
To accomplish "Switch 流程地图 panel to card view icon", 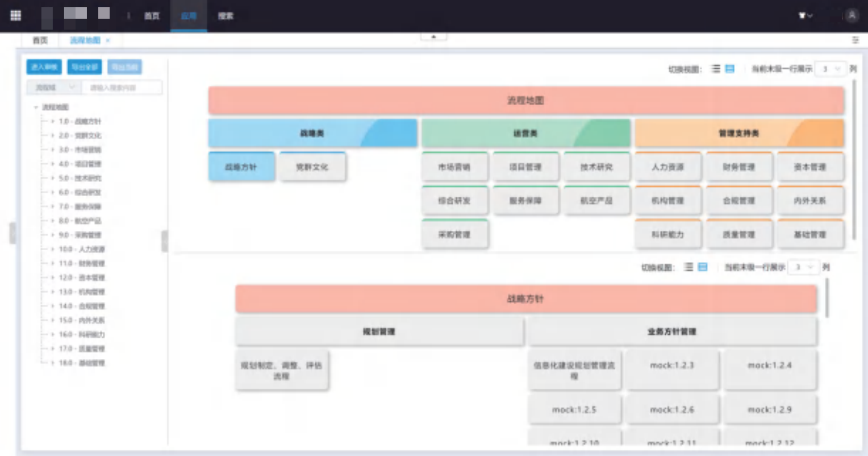I will pyautogui.click(x=730, y=69).
